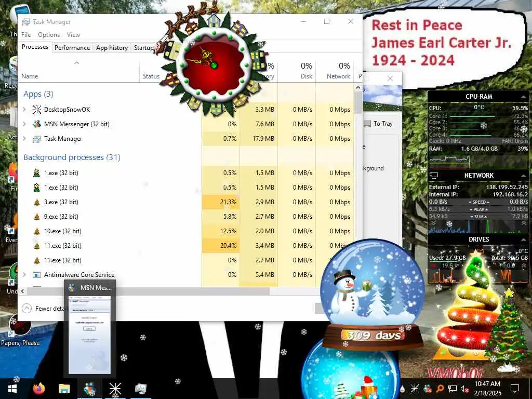532x399 pixels.
Task: Select the DesktopSnowOK snowflake app icon
Action: [37, 109]
